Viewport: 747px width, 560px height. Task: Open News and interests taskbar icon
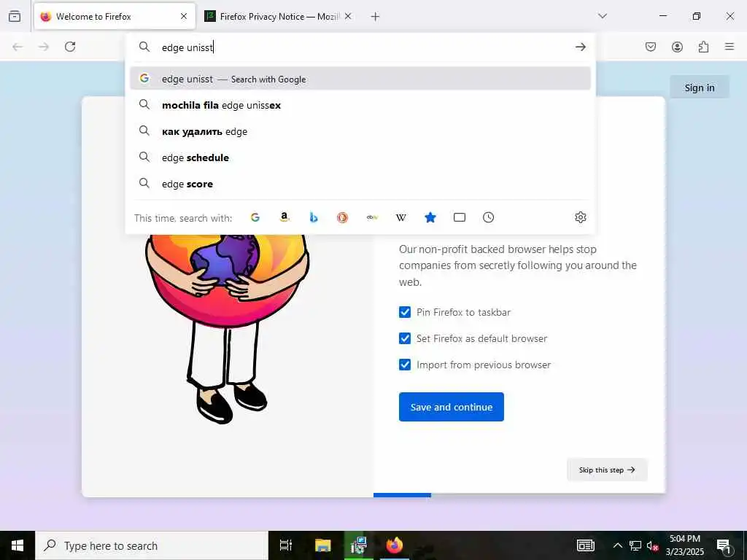tap(586, 545)
